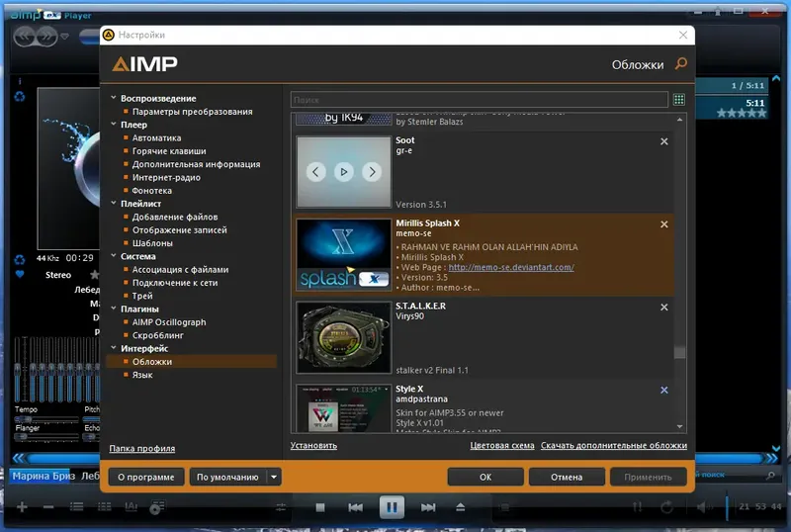Click the AIMP icon in the Настройки title bar

[x=109, y=35]
